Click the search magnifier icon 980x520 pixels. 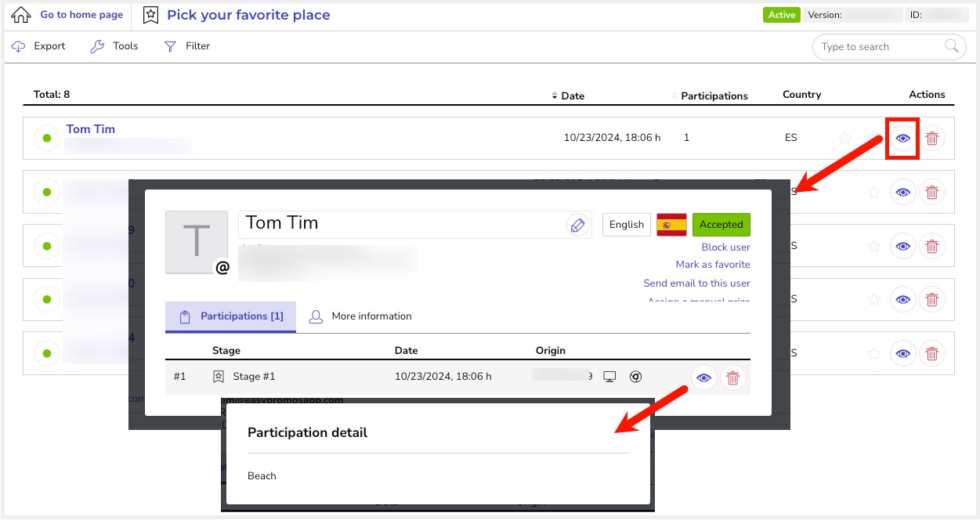click(x=952, y=46)
